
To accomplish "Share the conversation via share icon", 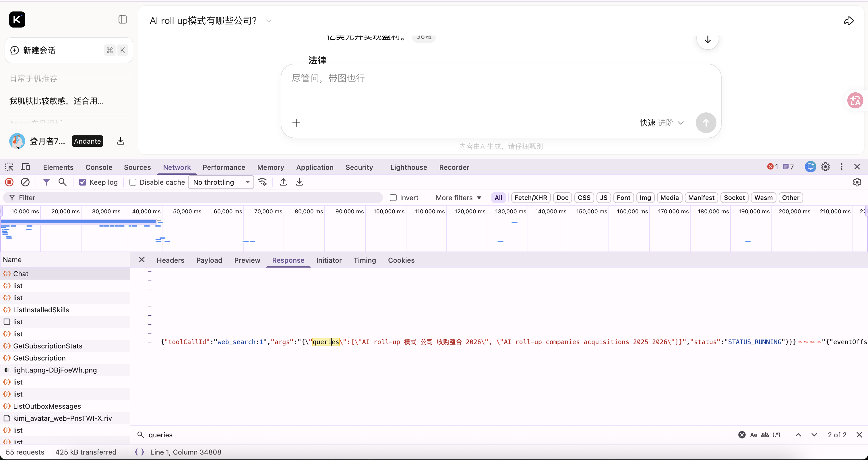I will pos(848,21).
